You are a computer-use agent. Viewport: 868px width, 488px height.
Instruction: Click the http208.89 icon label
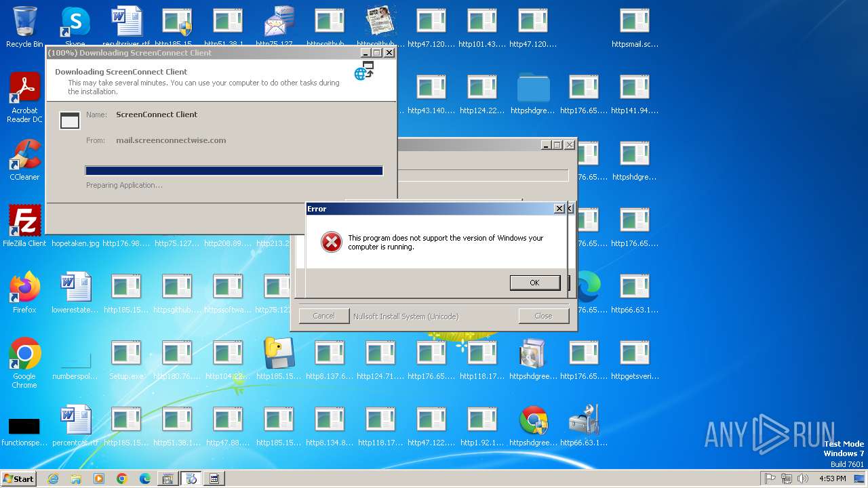pyautogui.click(x=228, y=243)
